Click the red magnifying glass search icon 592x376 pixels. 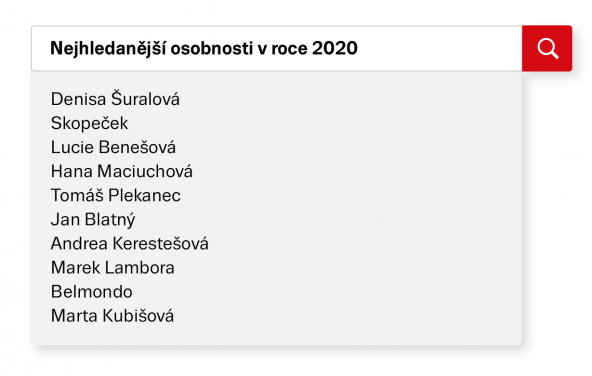[x=547, y=48]
